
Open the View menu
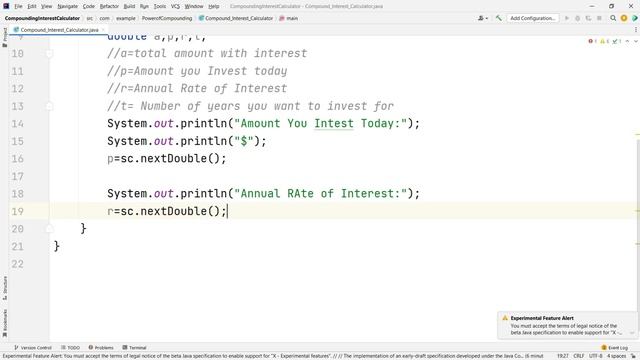point(47,6)
